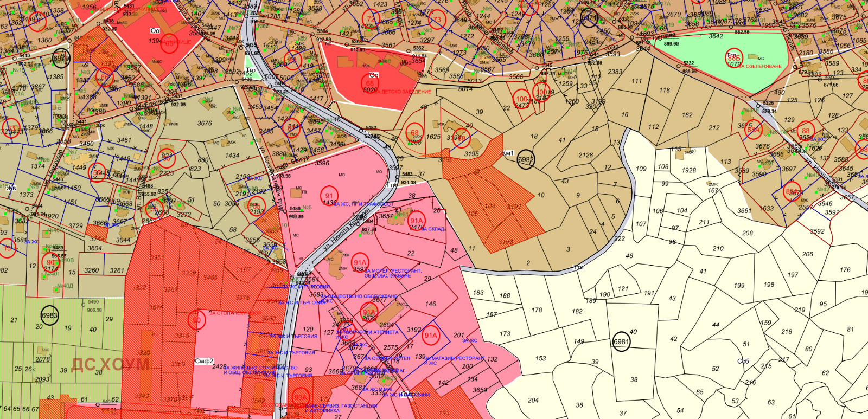Image resolution: width=868 pixels, height=419 pixels.
Task: Click the ЗА СКЛАД annotation
Action: [433, 229]
